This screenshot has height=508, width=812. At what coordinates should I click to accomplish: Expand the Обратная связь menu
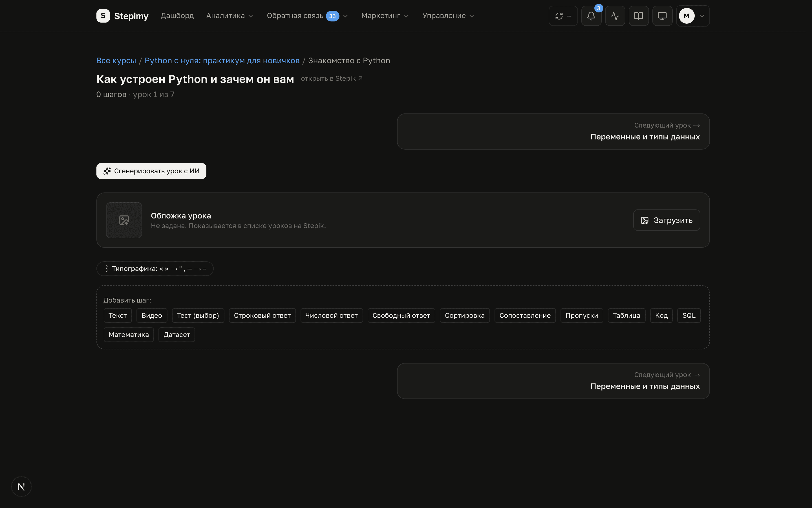307,16
